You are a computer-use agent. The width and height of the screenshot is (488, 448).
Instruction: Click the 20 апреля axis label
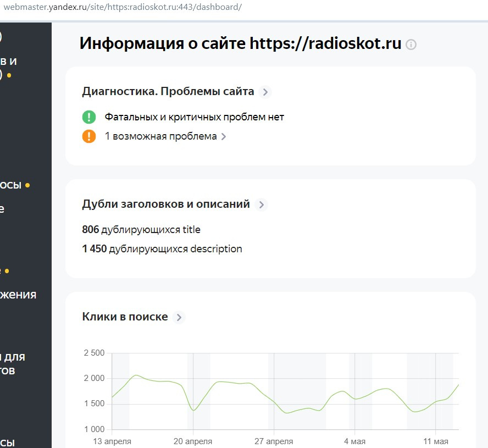coord(193,441)
